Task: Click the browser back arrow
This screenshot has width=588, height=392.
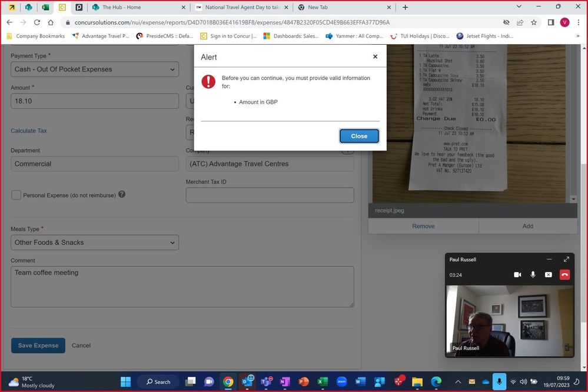Action: 9,22
